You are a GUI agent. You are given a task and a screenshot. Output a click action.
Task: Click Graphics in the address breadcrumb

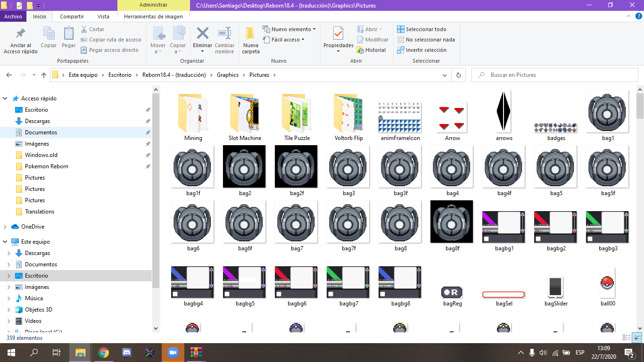[228, 75]
